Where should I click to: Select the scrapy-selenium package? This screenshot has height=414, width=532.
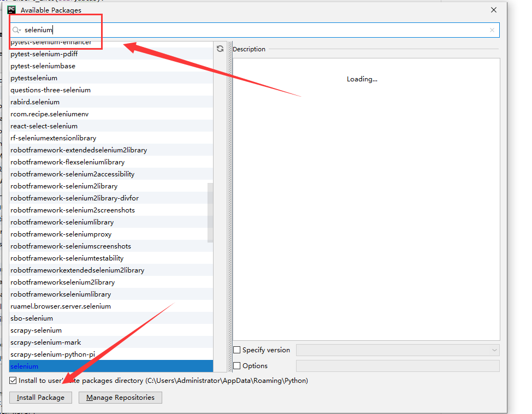(111, 330)
